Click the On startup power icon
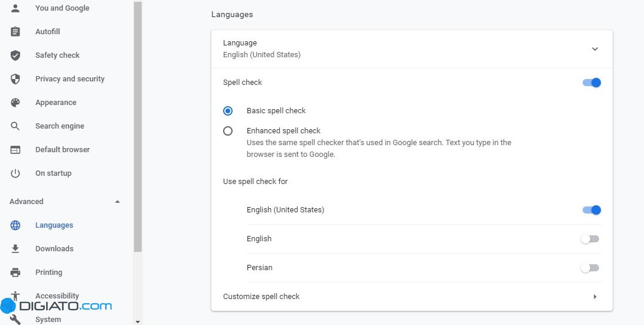 15,173
